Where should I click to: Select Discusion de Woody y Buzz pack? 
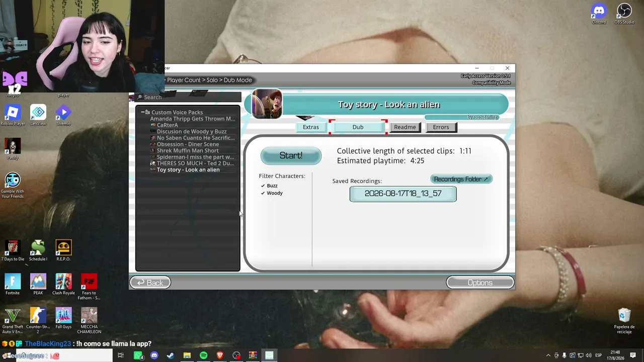pyautogui.click(x=192, y=132)
